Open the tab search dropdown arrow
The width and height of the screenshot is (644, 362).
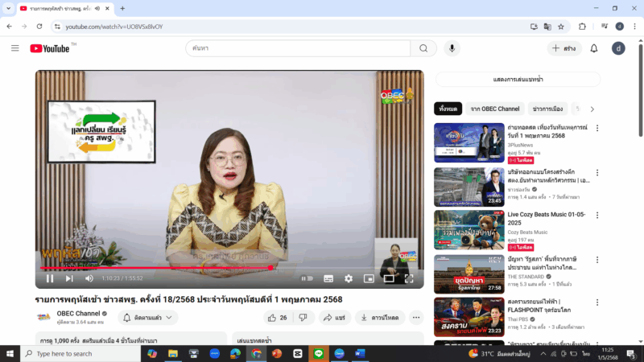(x=8, y=8)
